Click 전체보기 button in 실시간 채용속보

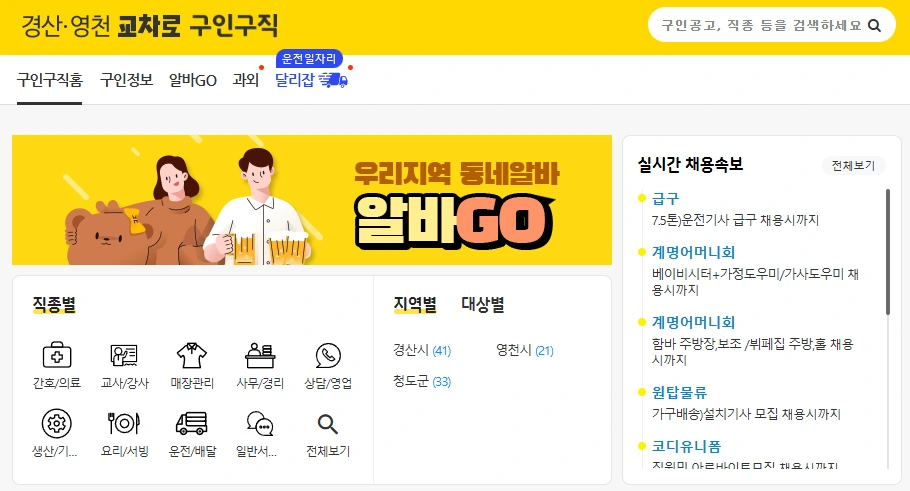[x=853, y=165]
